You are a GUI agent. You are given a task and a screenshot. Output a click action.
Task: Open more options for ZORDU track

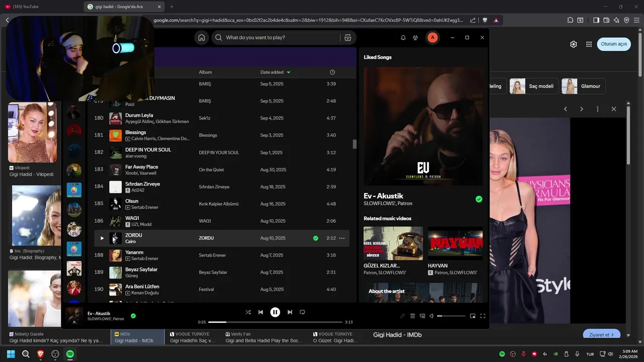pyautogui.click(x=342, y=238)
